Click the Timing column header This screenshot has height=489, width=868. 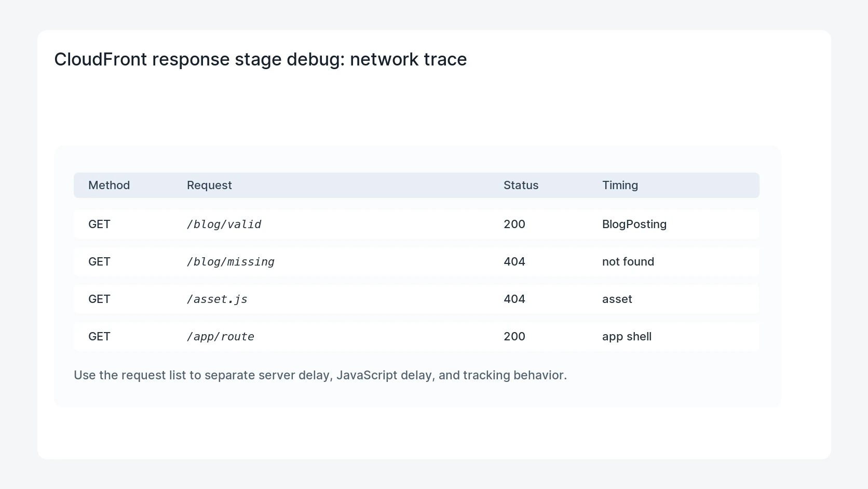tap(620, 185)
